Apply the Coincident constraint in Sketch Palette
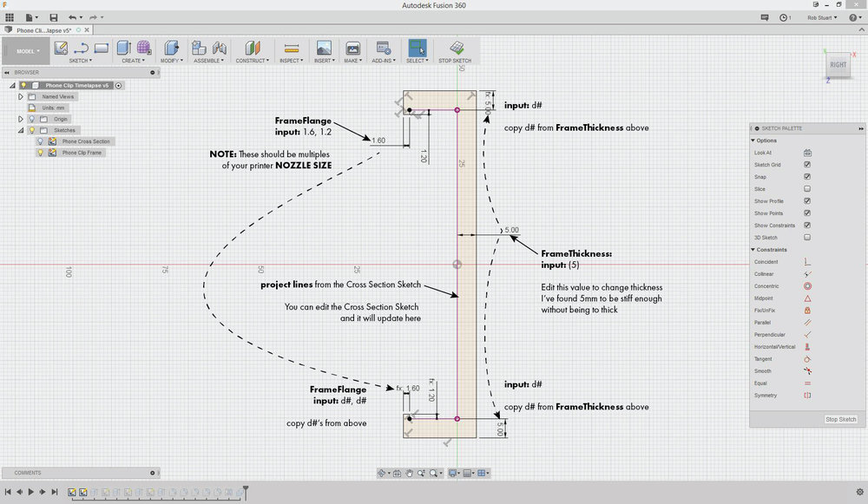The height and width of the screenshot is (504, 868). pyautogui.click(x=806, y=261)
